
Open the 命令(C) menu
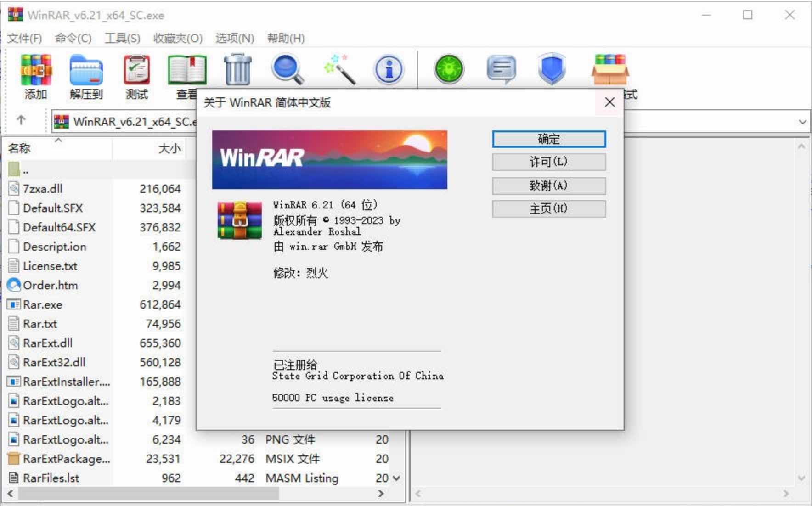[x=73, y=38]
